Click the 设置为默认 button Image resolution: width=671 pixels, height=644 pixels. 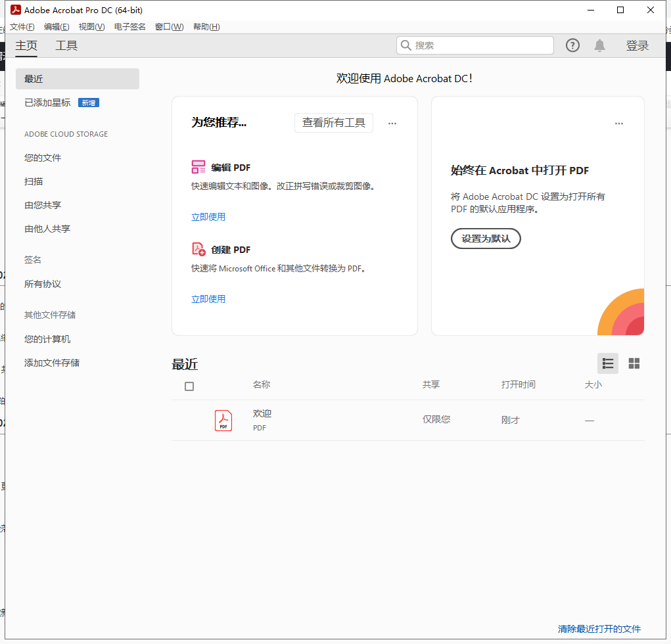coord(485,239)
